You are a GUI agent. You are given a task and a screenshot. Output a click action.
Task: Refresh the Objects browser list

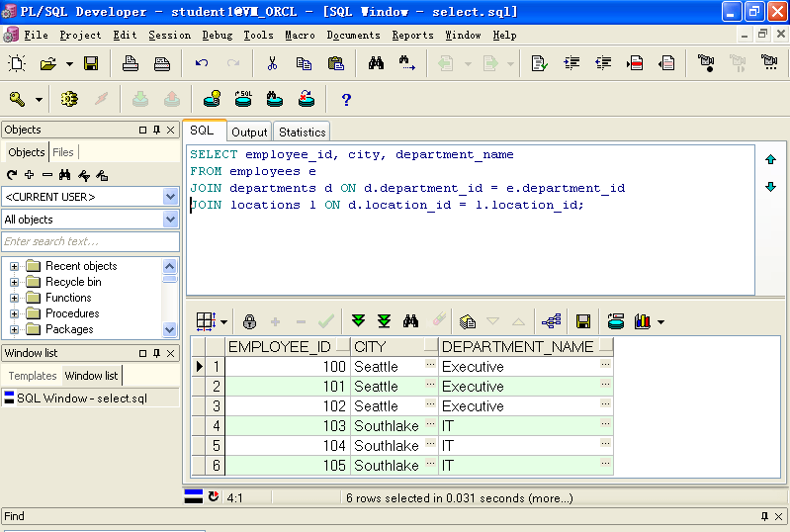tap(12, 175)
